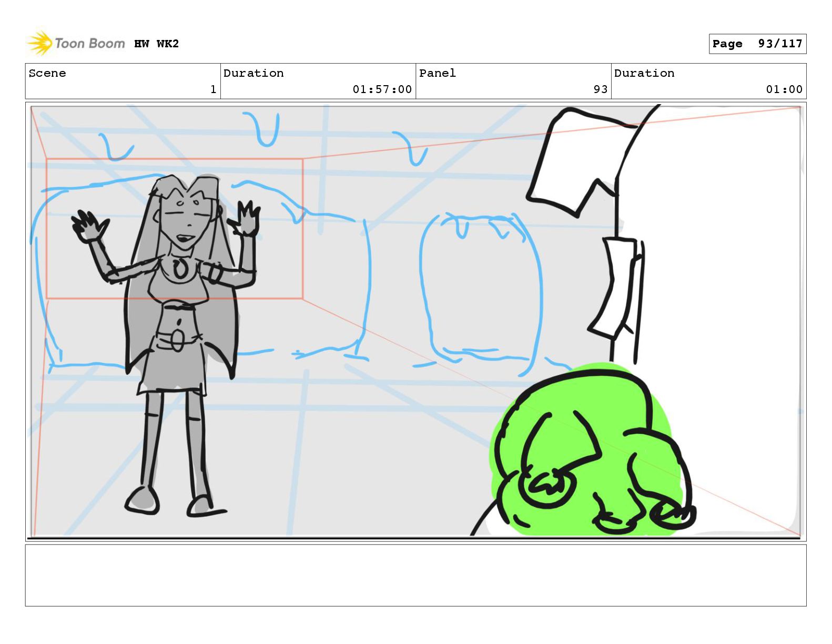
Task: Click the 'Page 93/117' box
Action: pos(757,44)
